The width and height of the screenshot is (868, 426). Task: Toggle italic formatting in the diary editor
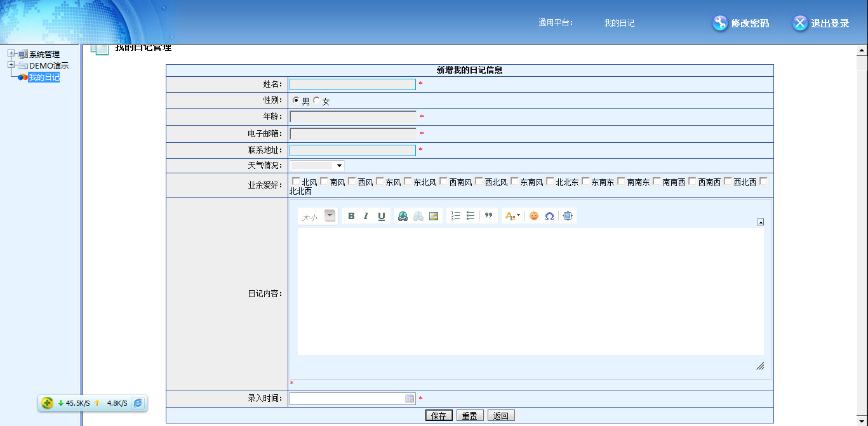click(366, 216)
